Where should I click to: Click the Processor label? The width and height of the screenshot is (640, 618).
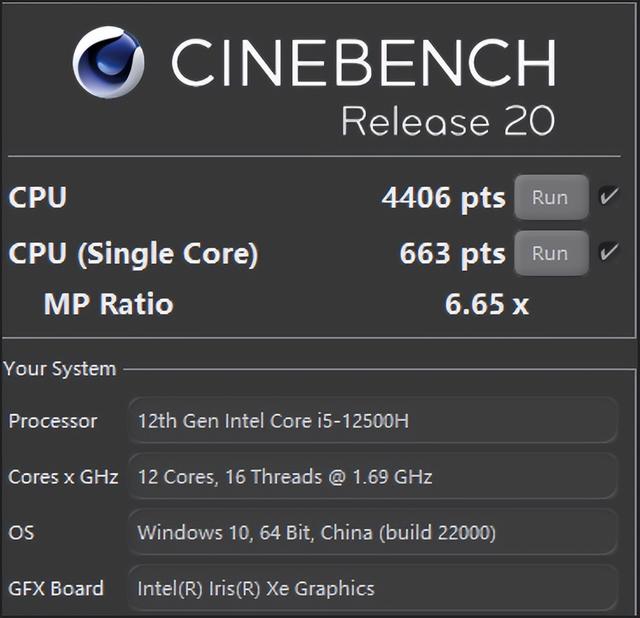53,421
